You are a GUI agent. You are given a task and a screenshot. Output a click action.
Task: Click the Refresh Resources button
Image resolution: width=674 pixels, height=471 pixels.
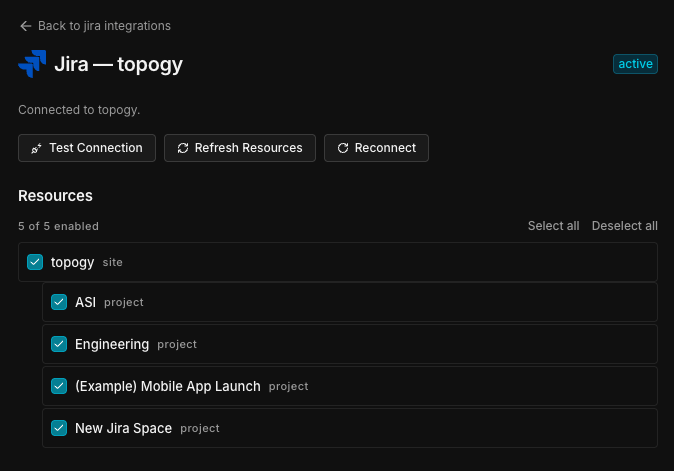pyautogui.click(x=240, y=148)
